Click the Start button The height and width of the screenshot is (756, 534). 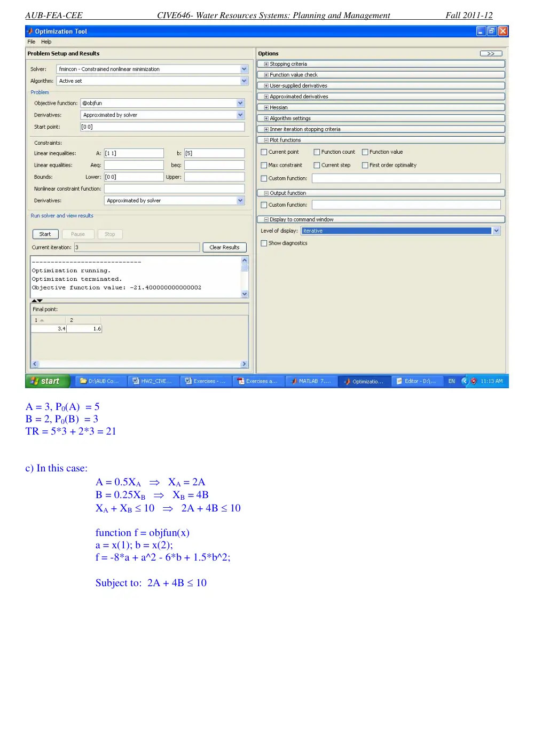[x=45, y=234]
